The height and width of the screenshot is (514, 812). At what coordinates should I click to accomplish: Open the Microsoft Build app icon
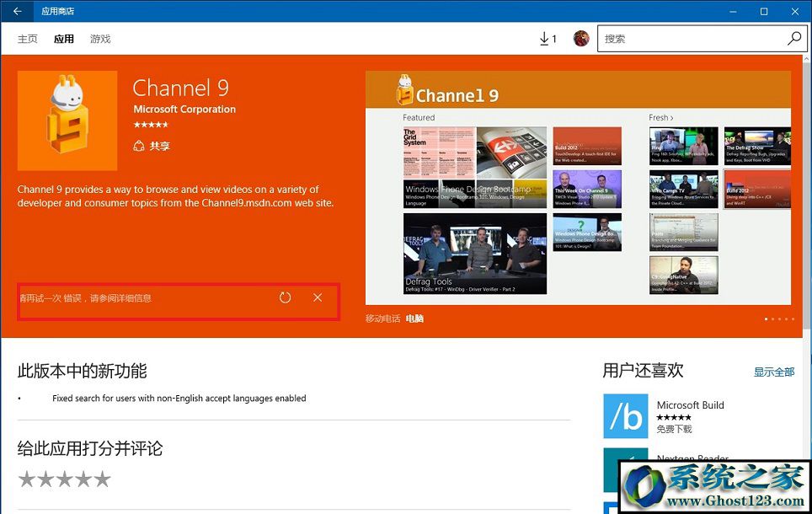(626, 416)
